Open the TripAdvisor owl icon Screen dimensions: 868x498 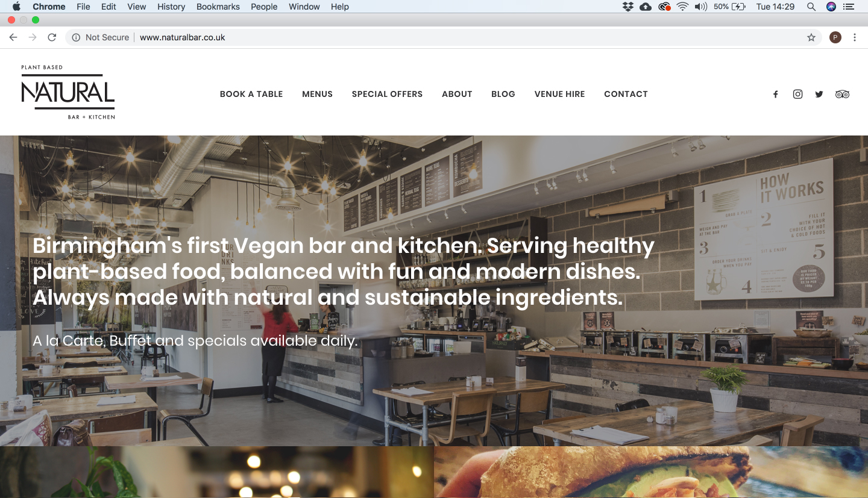point(842,94)
